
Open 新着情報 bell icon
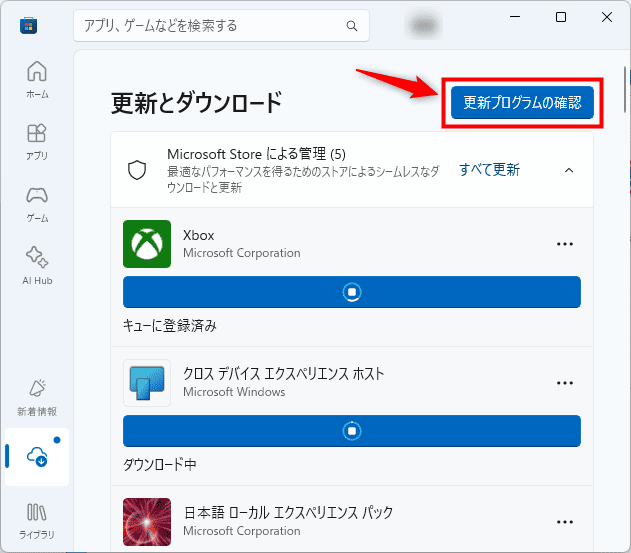(x=37, y=394)
